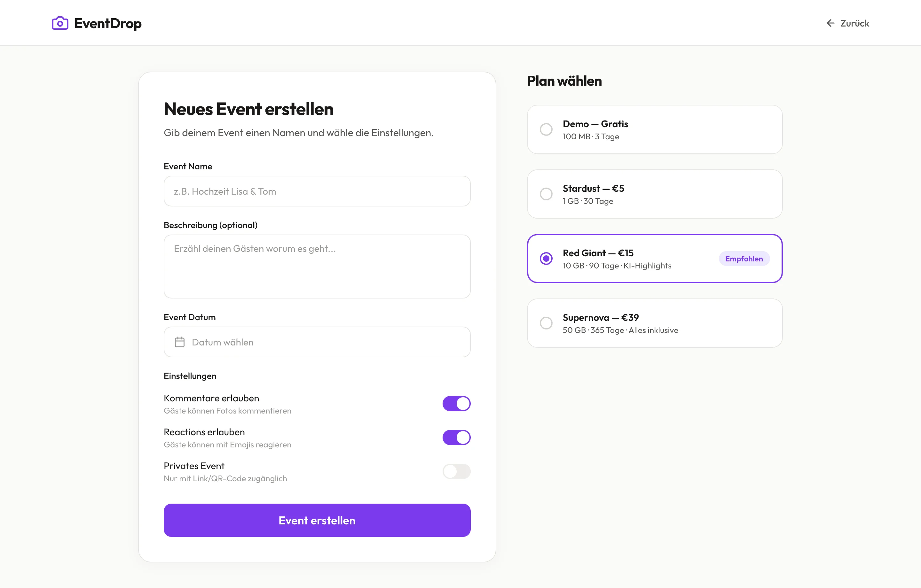This screenshot has width=921, height=588.
Task: Click the Empfohlen badge
Action: click(744, 259)
